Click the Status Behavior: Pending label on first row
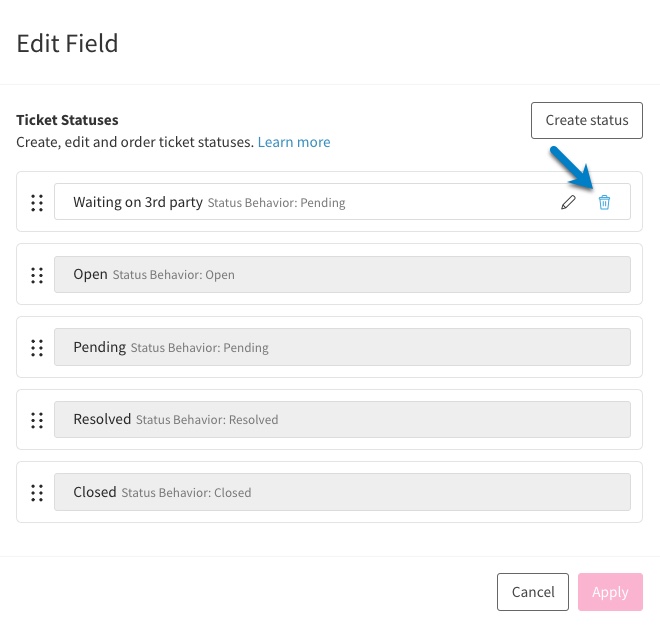This screenshot has width=660, height=627. (x=277, y=203)
